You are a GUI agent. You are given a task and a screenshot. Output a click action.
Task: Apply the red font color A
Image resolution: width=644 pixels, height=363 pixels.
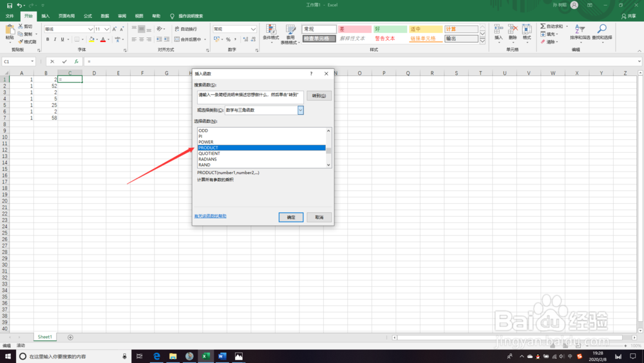click(x=103, y=39)
